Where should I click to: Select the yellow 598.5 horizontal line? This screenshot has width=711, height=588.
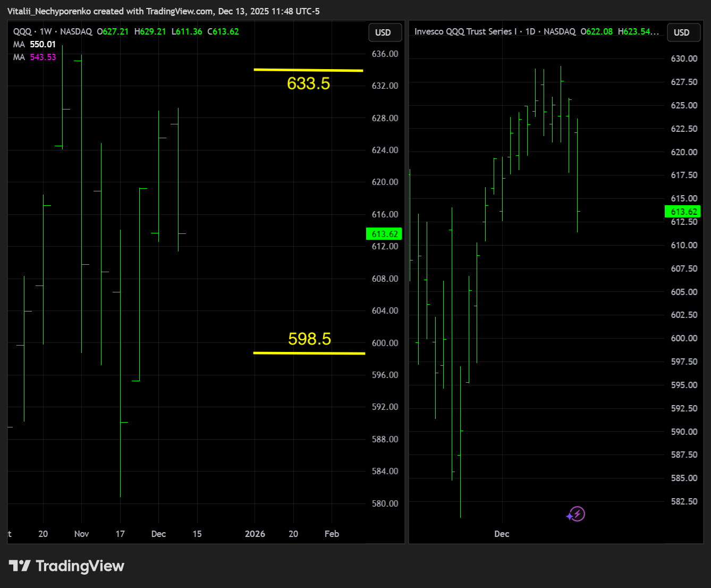pyautogui.click(x=309, y=353)
